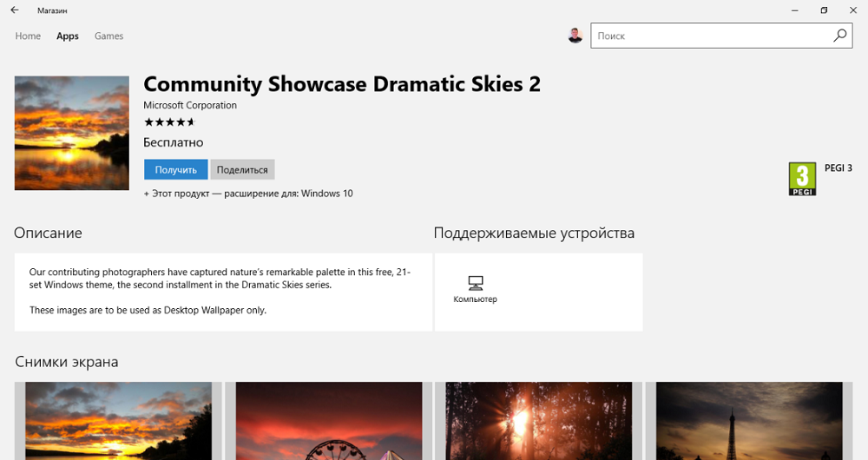Click the Бесплатно price label
Image resolution: width=868 pixels, height=460 pixels.
(174, 142)
